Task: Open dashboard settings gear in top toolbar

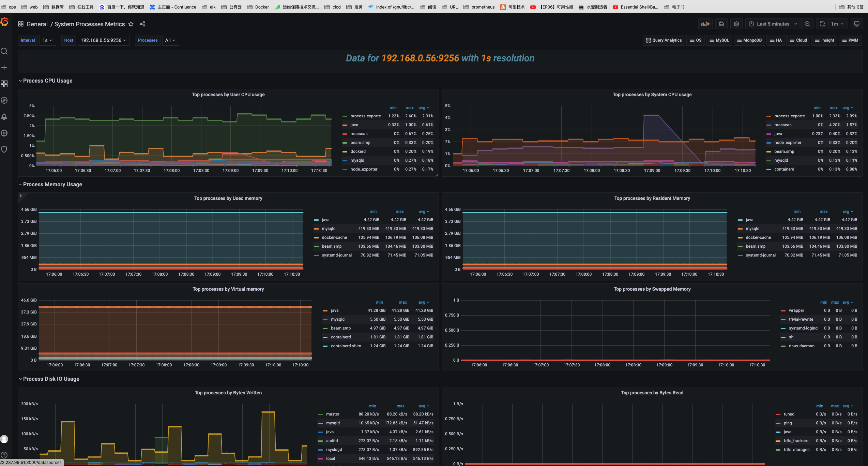Action: (x=736, y=24)
